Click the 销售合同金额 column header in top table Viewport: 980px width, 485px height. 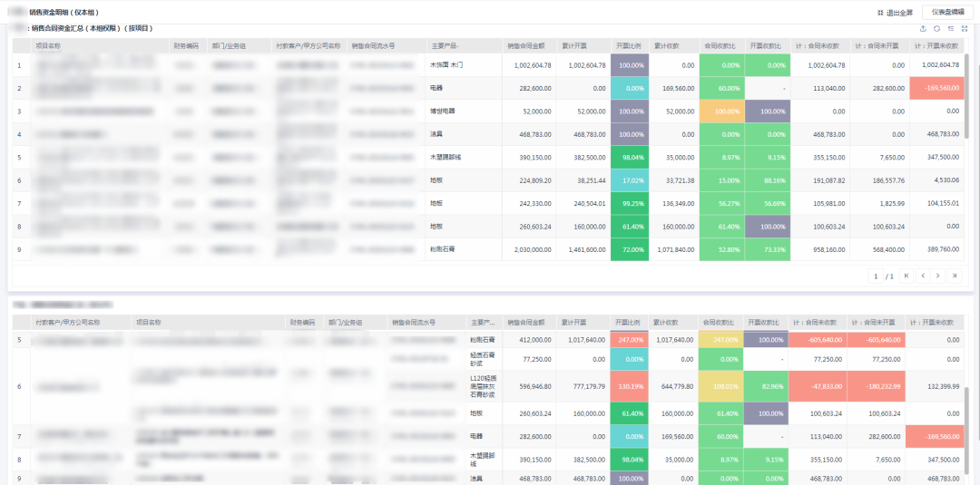(x=529, y=46)
